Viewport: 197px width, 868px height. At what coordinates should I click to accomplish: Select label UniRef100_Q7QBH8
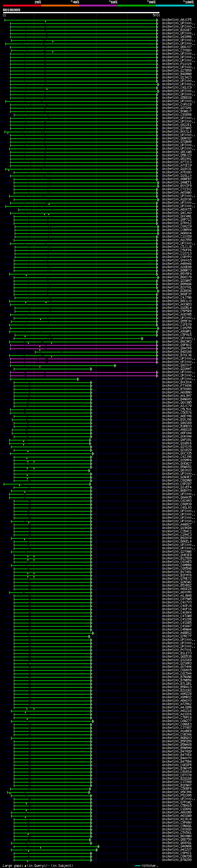tap(177, 142)
